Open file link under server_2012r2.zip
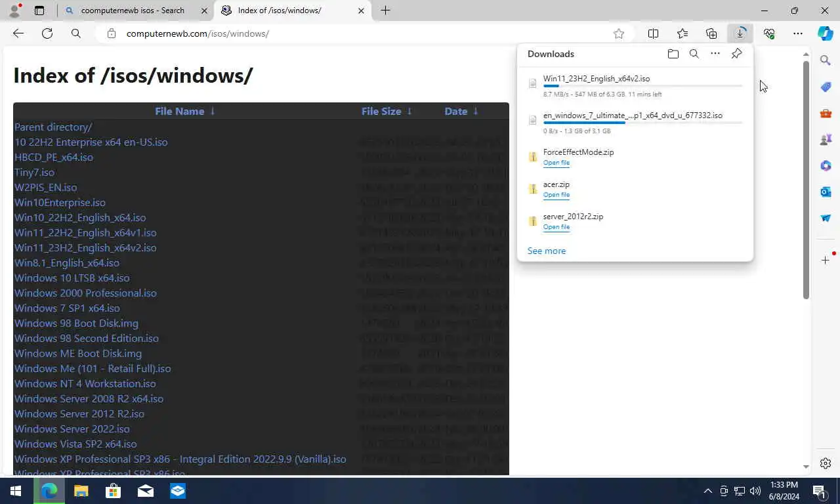Viewport: 840px width, 504px height. [556, 227]
